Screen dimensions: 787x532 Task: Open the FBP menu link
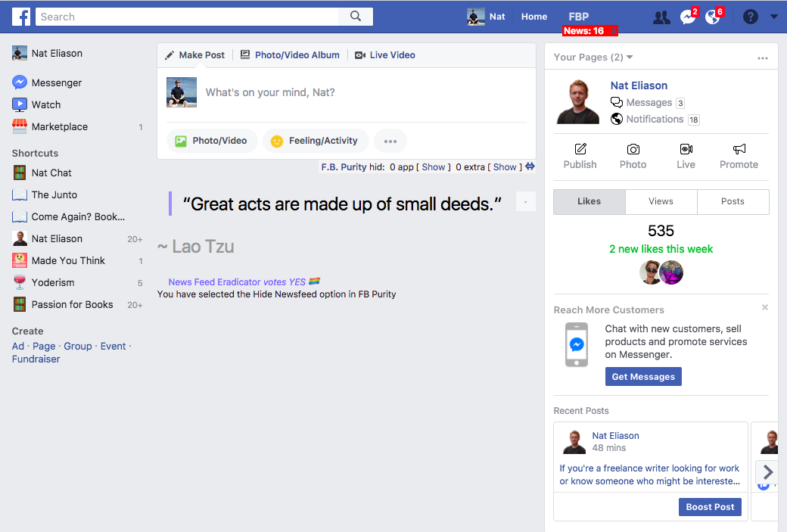pyautogui.click(x=579, y=17)
